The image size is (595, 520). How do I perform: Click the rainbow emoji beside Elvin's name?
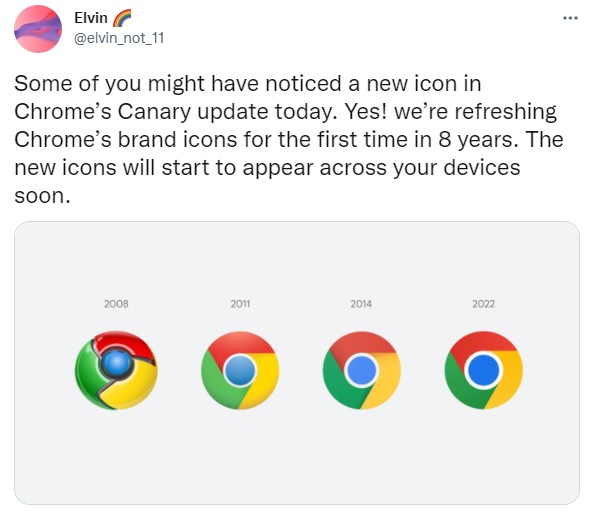tap(122, 18)
